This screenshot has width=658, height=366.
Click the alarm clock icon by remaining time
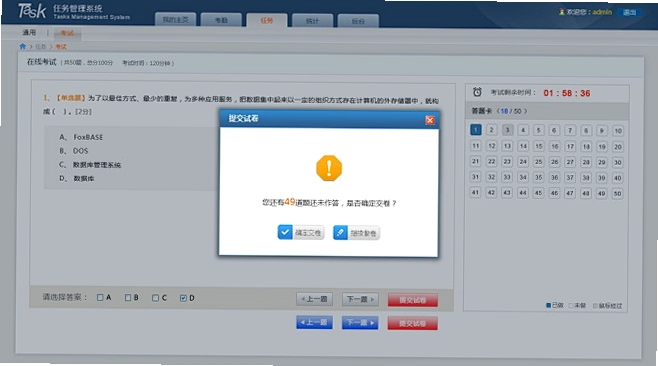477,92
